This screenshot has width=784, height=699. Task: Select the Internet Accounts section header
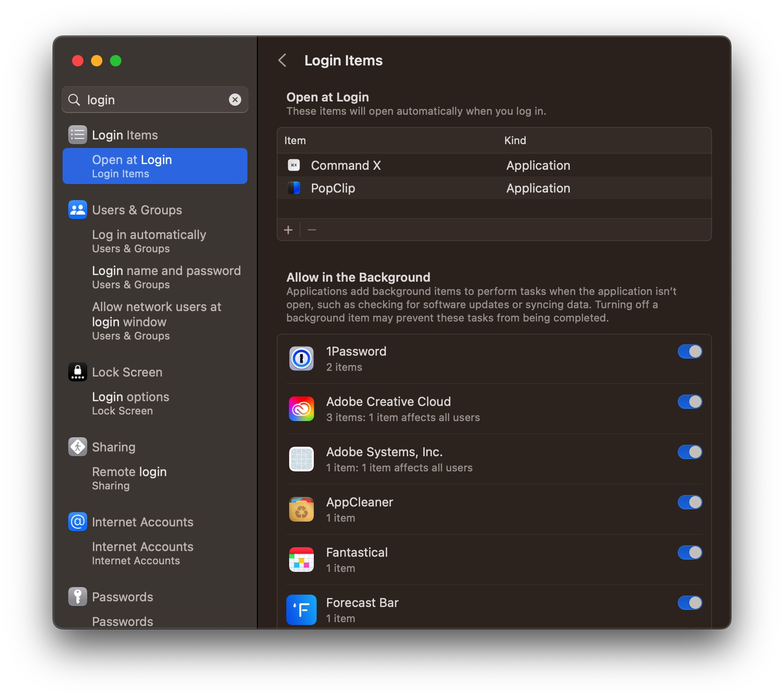point(143,522)
